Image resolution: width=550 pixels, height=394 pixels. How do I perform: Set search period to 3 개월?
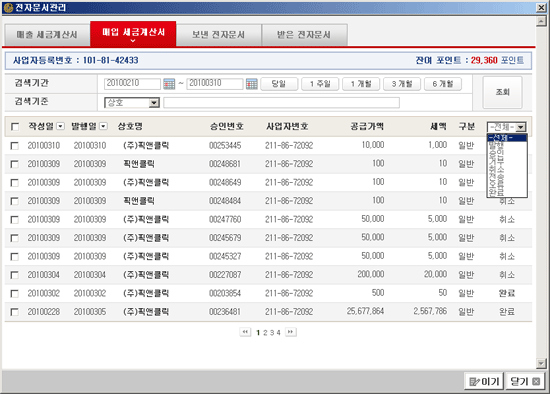pos(402,84)
